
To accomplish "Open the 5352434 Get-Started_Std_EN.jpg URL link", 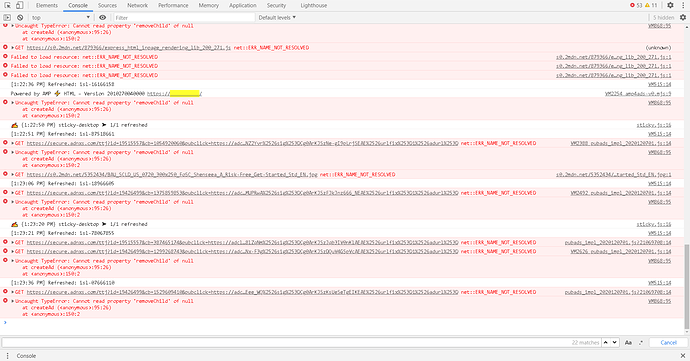I will (172, 175).
